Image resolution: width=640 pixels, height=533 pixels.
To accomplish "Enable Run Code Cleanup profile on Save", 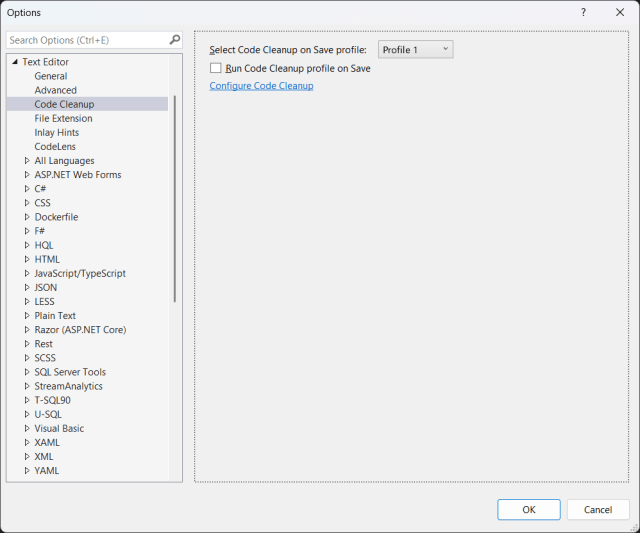I will 215,68.
